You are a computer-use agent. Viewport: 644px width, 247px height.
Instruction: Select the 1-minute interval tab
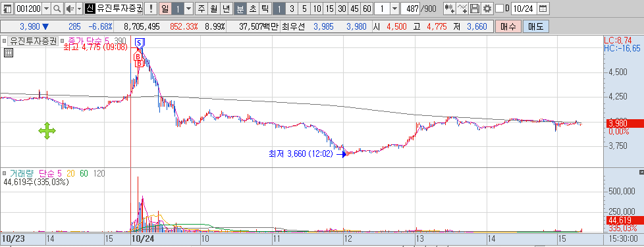pyautogui.click(x=279, y=8)
